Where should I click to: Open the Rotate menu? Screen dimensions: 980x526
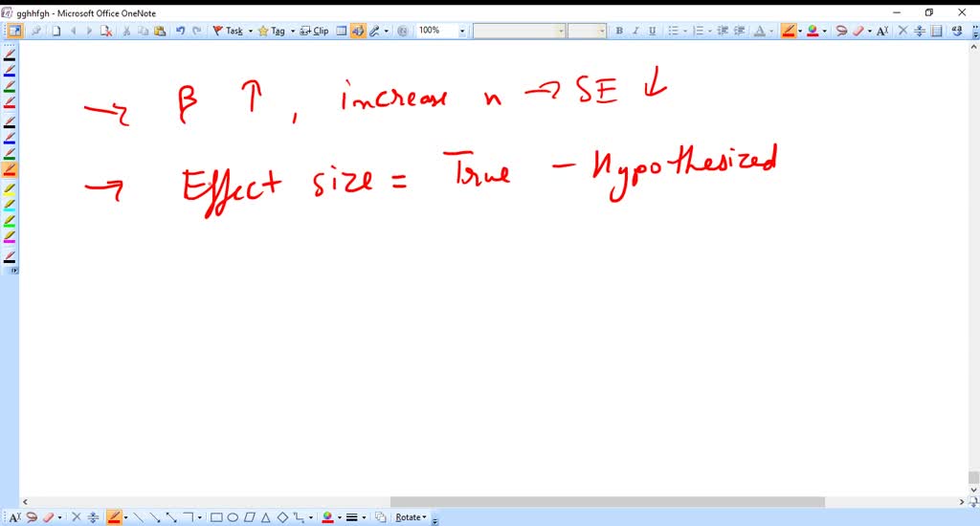point(411,517)
